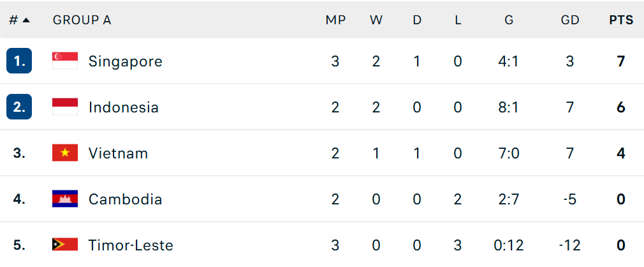The height and width of the screenshot is (267, 644).
Task: Open the Cambodia team link
Action: [125, 199]
